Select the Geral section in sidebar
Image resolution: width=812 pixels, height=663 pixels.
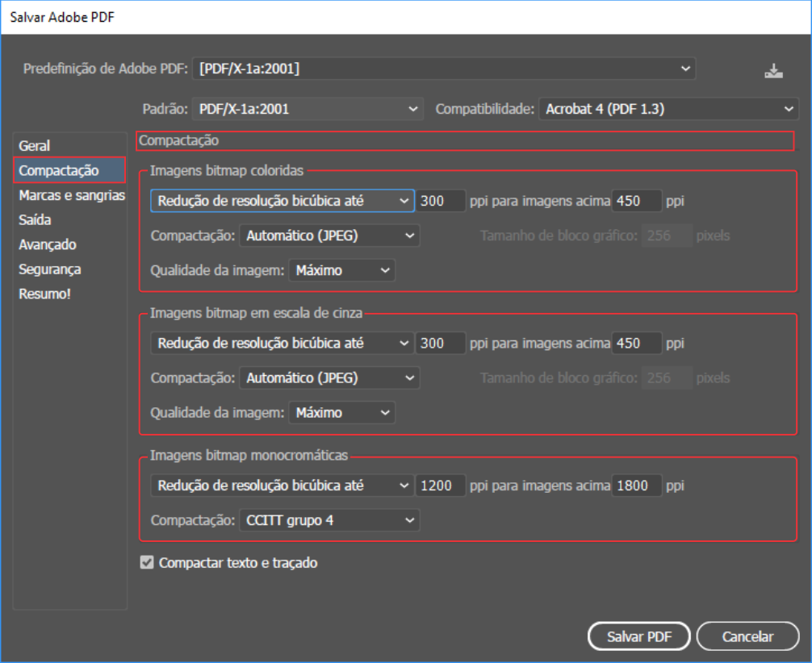pyautogui.click(x=35, y=146)
